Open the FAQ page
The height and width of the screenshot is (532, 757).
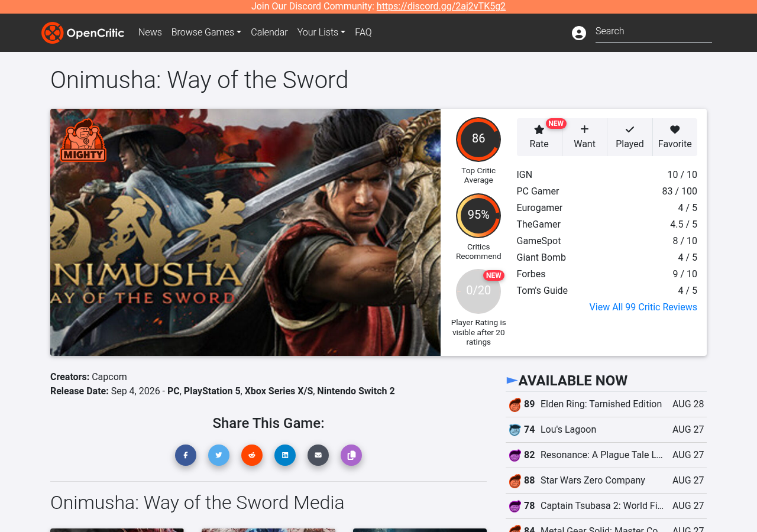coord(363,33)
